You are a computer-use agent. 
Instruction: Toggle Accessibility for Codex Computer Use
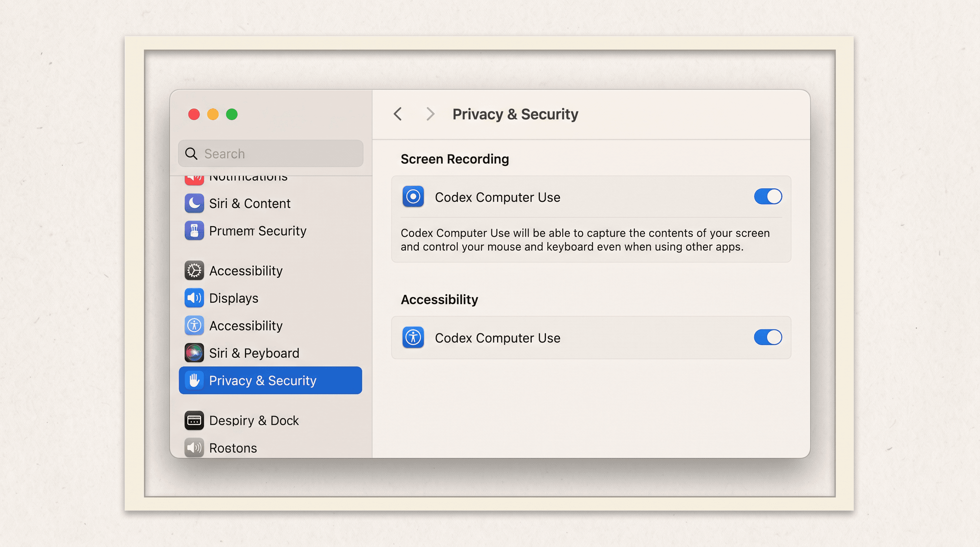click(x=768, y=337)
